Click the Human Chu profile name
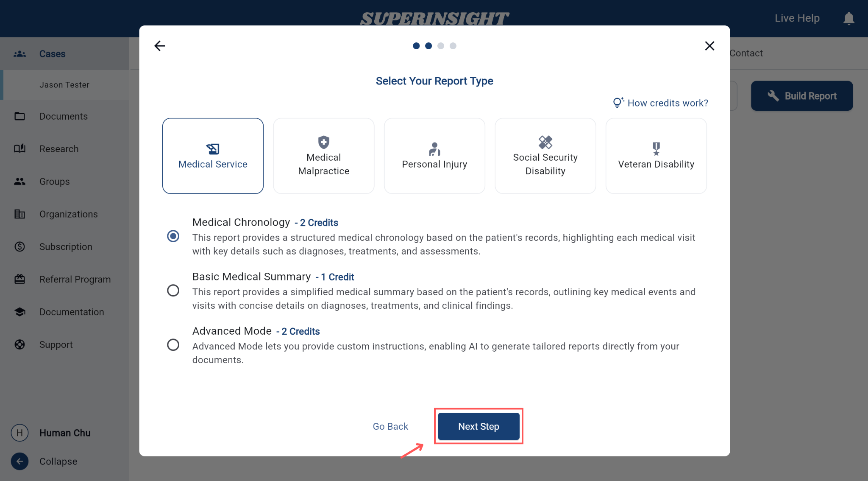868x481 pixels. pos(65,433)
